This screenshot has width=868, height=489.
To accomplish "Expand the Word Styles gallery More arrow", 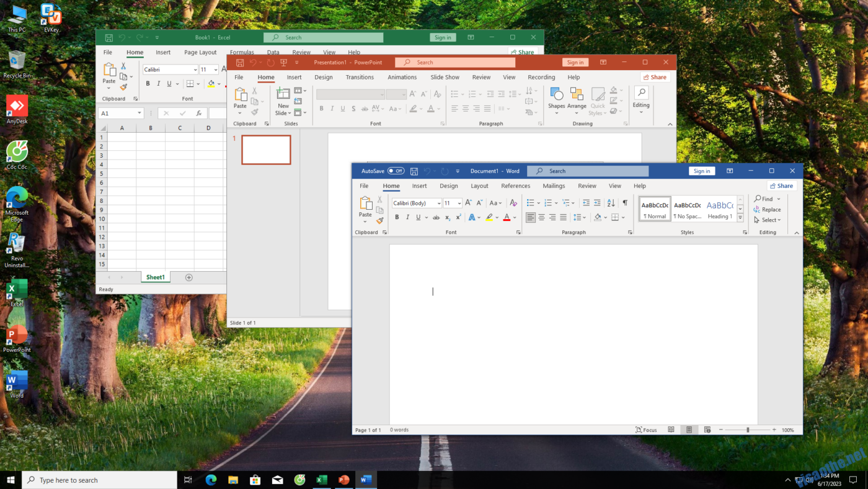I will pos(740,218).
